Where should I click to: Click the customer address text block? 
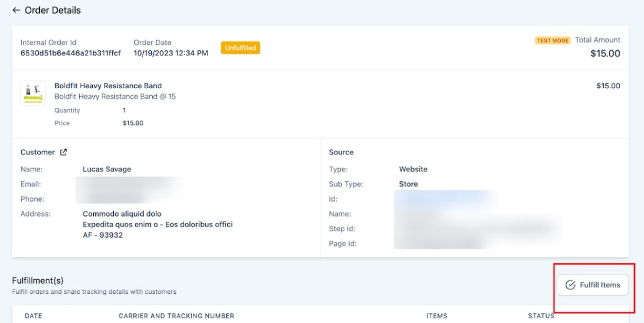pyautogui.click(x=157, y=224)
